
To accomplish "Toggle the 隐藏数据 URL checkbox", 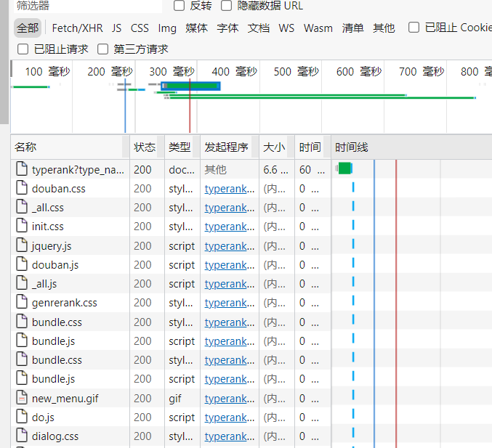I will (x=226, y=5).
